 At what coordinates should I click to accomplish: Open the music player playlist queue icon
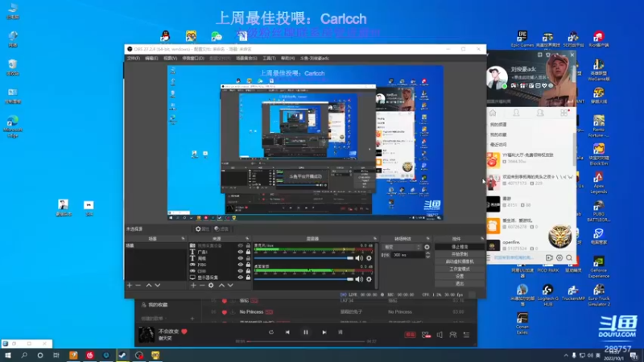[x=467, y=335]
